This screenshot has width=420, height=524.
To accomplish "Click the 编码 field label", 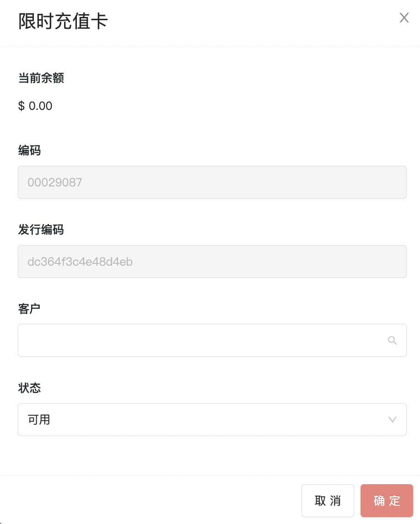I will coord(29,150).
